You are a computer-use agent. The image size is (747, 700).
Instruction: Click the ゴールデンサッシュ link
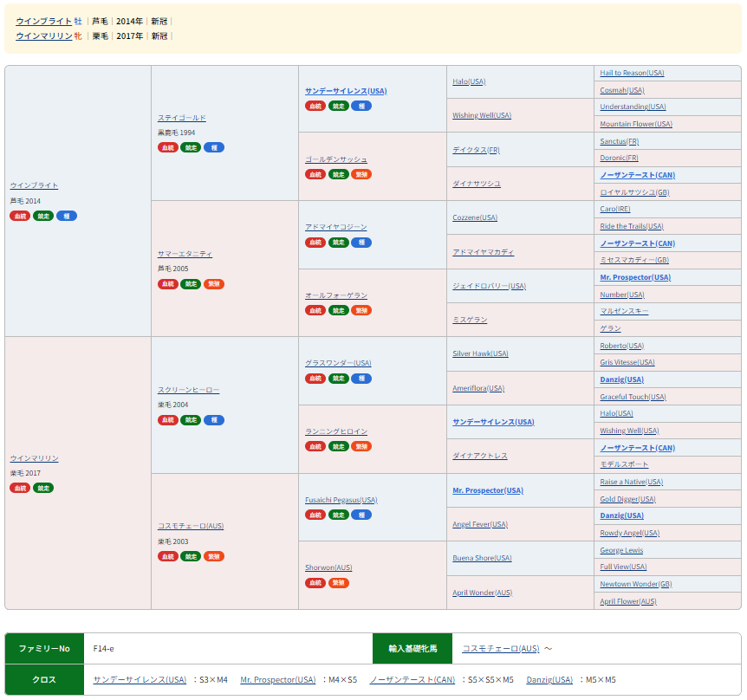[x=336, y=159]
